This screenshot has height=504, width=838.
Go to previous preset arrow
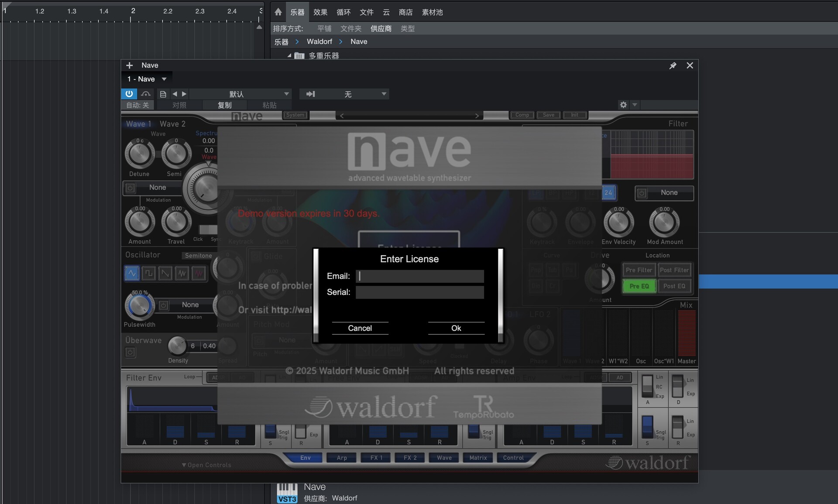tap(175, 94)
